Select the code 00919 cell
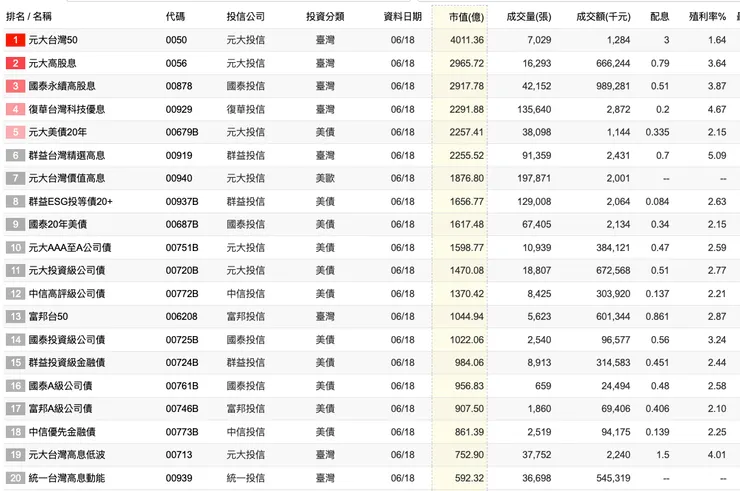 179,155
